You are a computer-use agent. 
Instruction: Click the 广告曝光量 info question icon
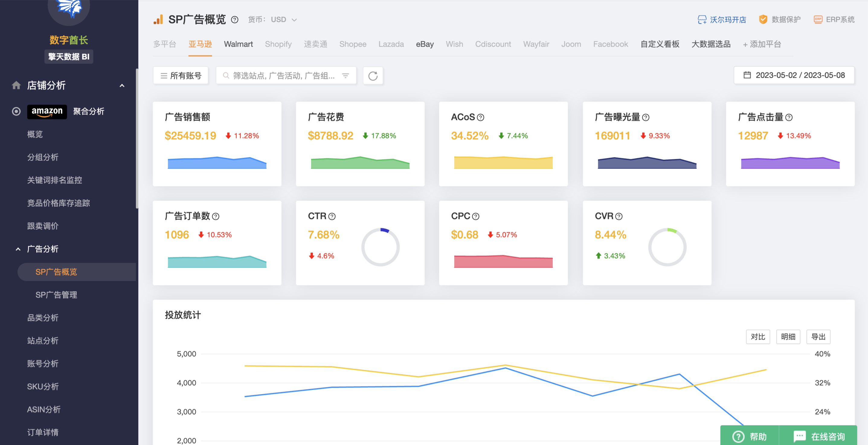[x=646, y=117]
